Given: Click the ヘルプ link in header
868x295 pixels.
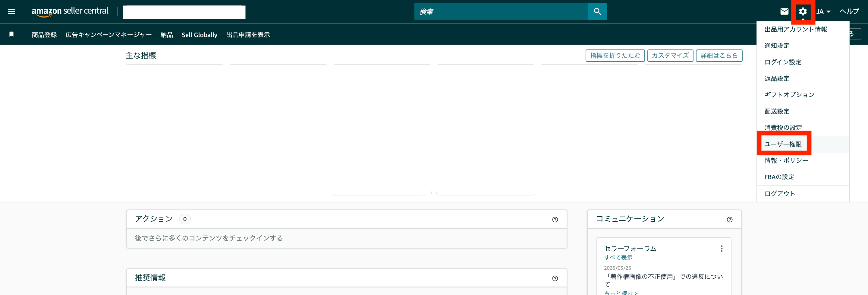Looking at the screenshot, I should coord(849,11).
